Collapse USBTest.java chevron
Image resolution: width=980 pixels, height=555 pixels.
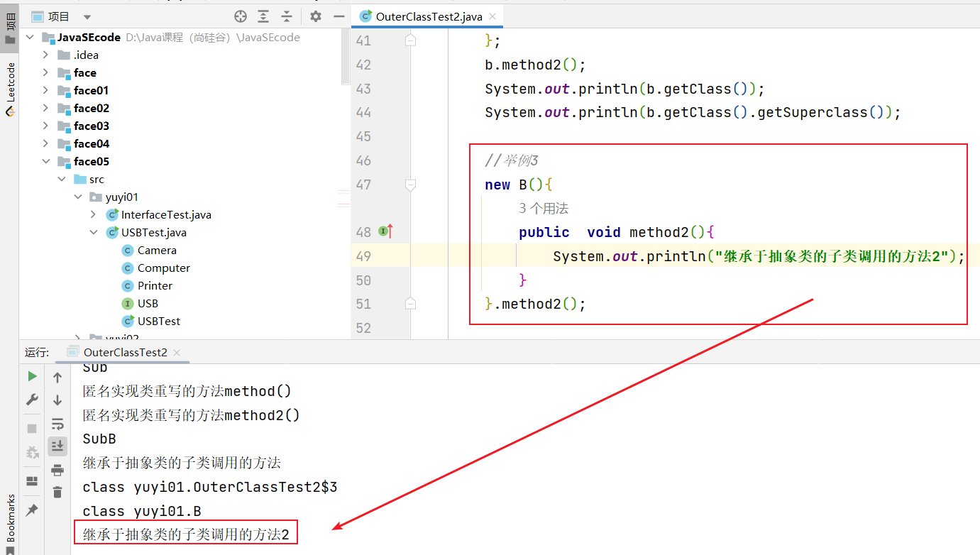pyautogui.click(x=94, y=232)
